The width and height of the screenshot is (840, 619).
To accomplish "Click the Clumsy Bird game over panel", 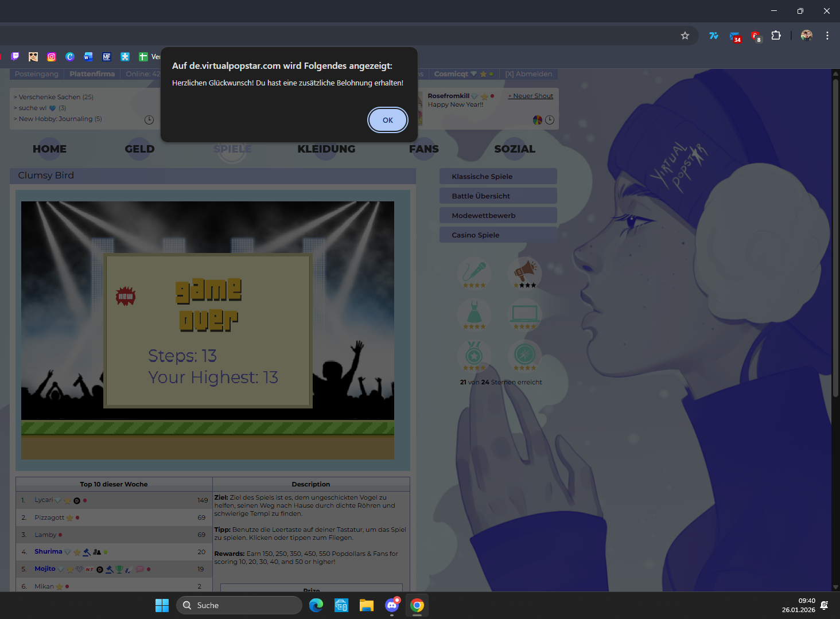I will [x=208, y=331].
